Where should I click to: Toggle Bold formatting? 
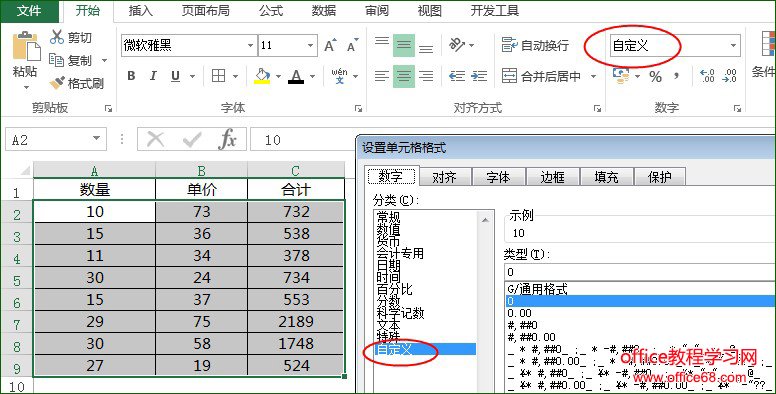131,76
